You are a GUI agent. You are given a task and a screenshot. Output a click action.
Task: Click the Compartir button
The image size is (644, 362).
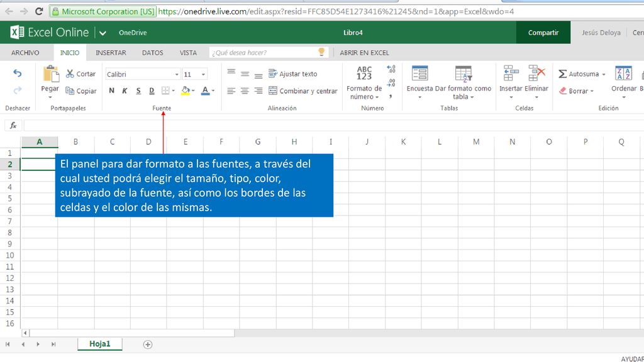[x=543, y=33]
